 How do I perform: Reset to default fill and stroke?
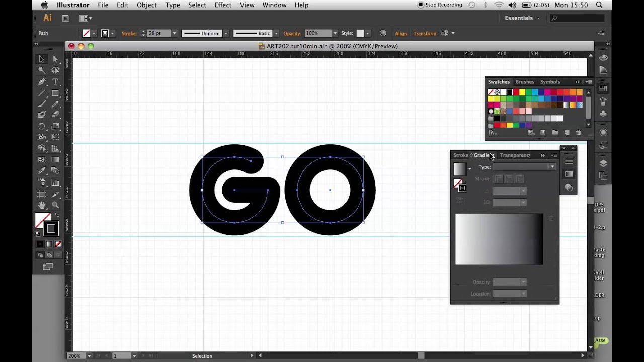(38, 234)
